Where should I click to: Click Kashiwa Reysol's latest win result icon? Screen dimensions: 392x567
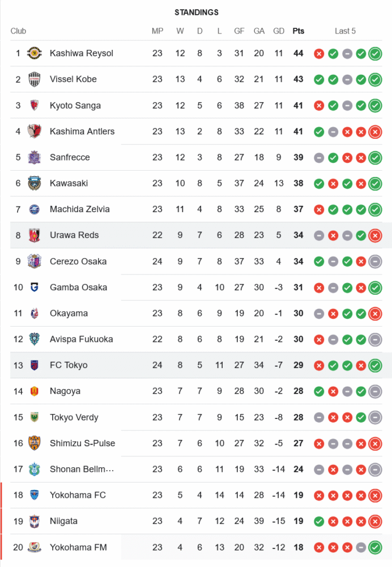(x=375, y=54)
